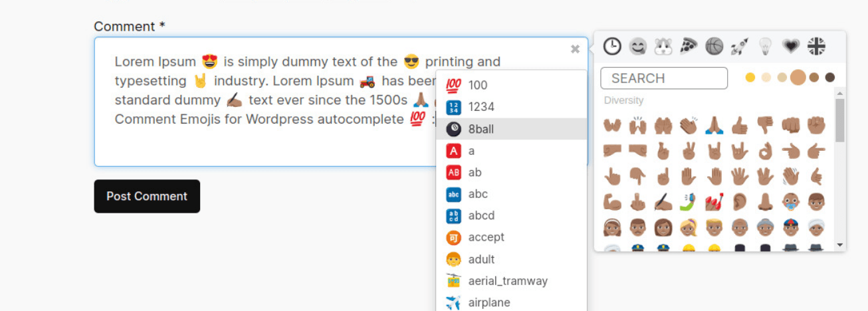Close the emoji picker with X

tap(575, 49)
